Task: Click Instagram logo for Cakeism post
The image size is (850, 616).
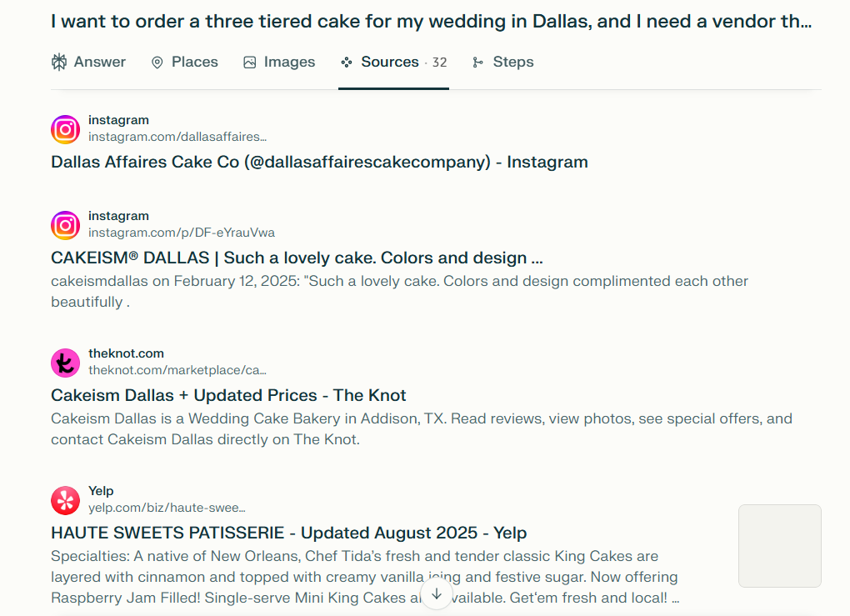Action: point(66,225)
